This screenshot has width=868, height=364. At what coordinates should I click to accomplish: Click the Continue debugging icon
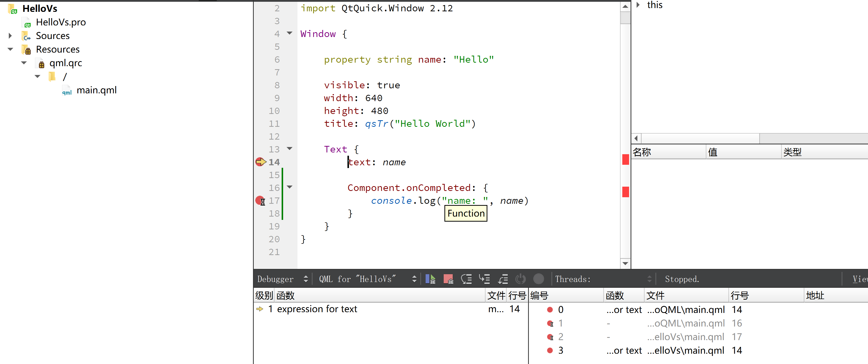click(430, 279)
